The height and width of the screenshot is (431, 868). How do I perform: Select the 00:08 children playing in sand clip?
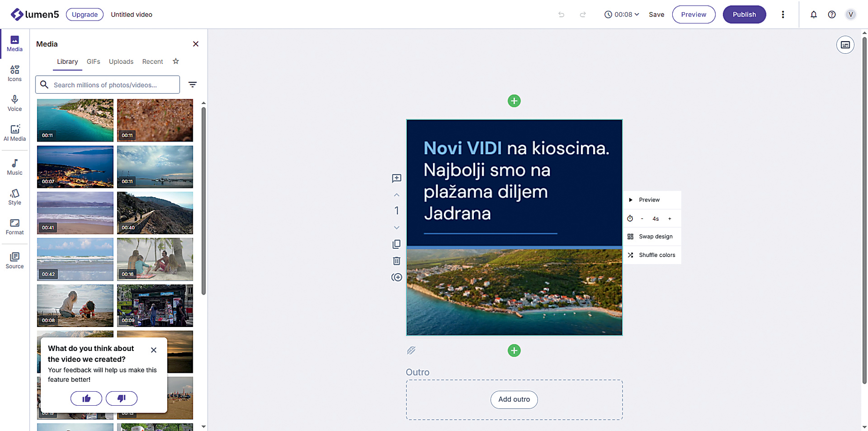coord(75,305)
